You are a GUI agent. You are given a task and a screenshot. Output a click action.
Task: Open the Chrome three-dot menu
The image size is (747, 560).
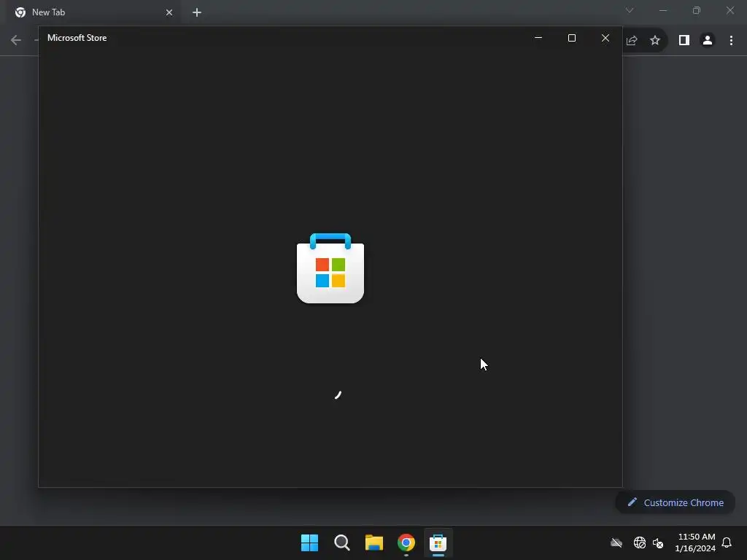point(731,41)
